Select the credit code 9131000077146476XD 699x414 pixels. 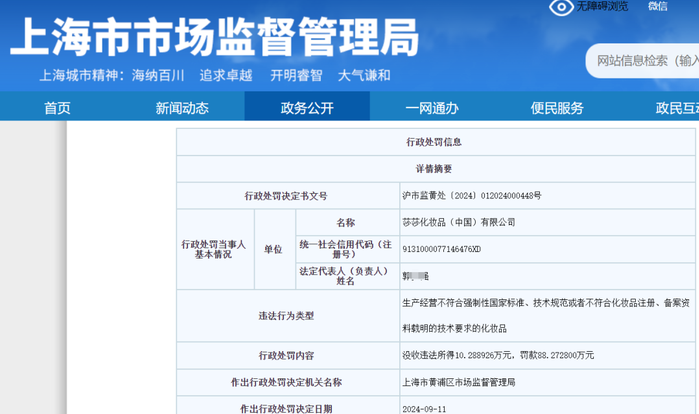coord(441,249)
